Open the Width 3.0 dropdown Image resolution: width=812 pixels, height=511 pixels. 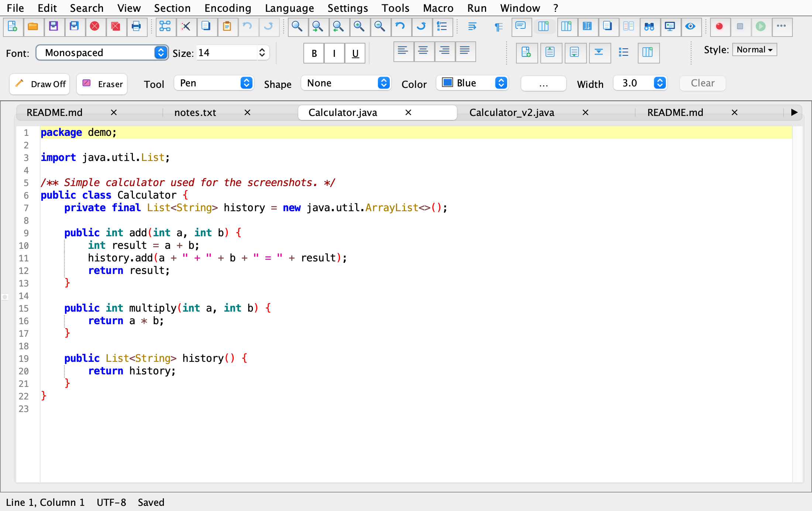point(640,83)
